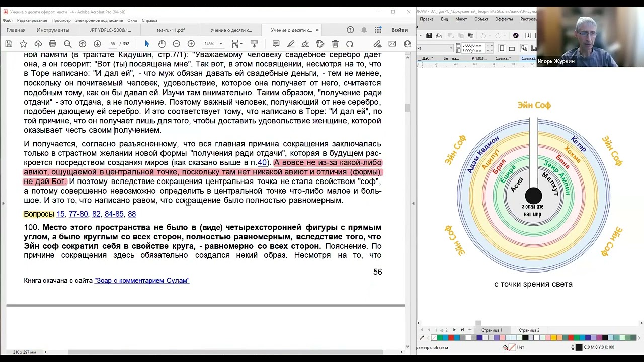Viewport: 644px width, 362px height.
Task: Select the Страница 1 page tab
Action: (492, 330)
